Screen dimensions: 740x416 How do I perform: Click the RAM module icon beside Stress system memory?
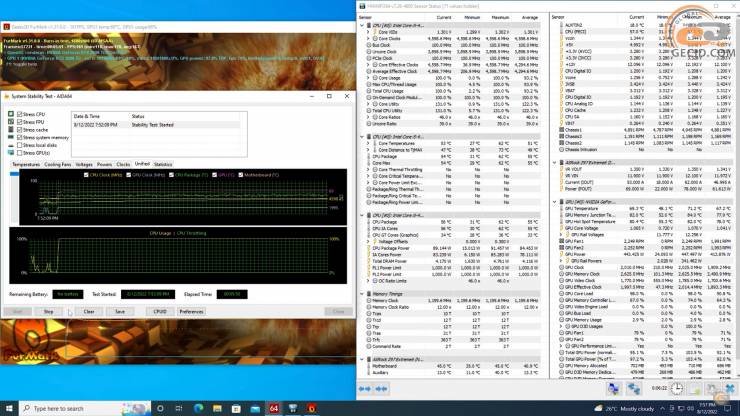pos(11,137)
